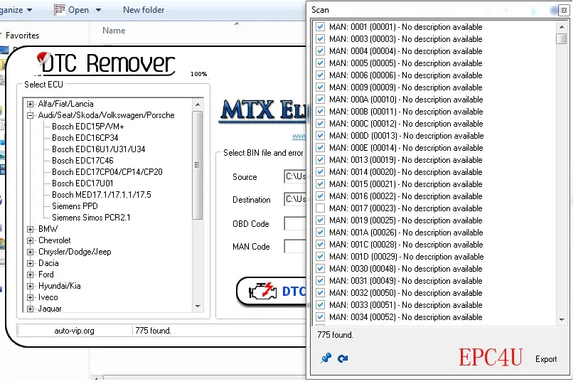Image resolution: width=588 pixels, height=389 pixels.
Task: Expand the Ford tree node
Action: (31, 275)
